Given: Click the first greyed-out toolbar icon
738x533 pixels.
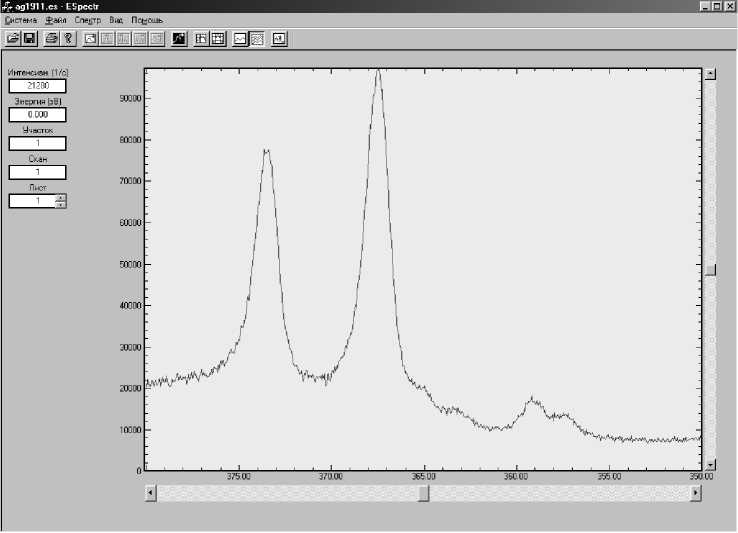Looking at the screenshot, I should 107,39.
